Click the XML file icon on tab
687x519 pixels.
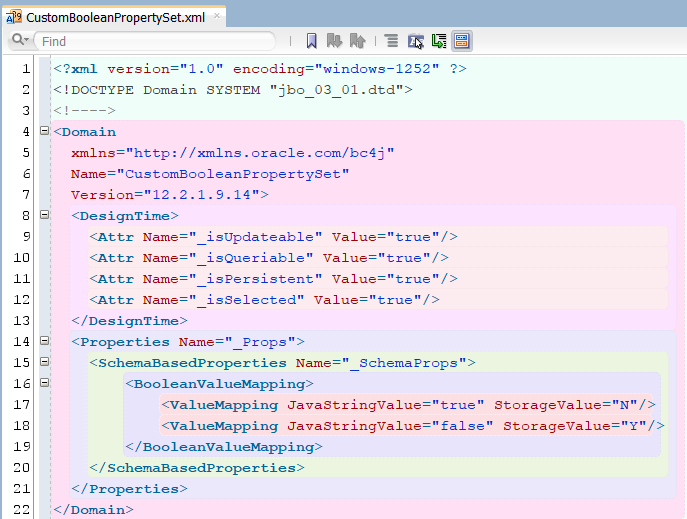14,17
